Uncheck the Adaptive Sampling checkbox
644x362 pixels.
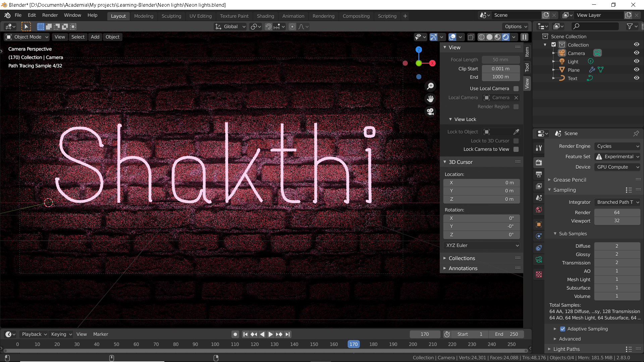click(562, 329)
